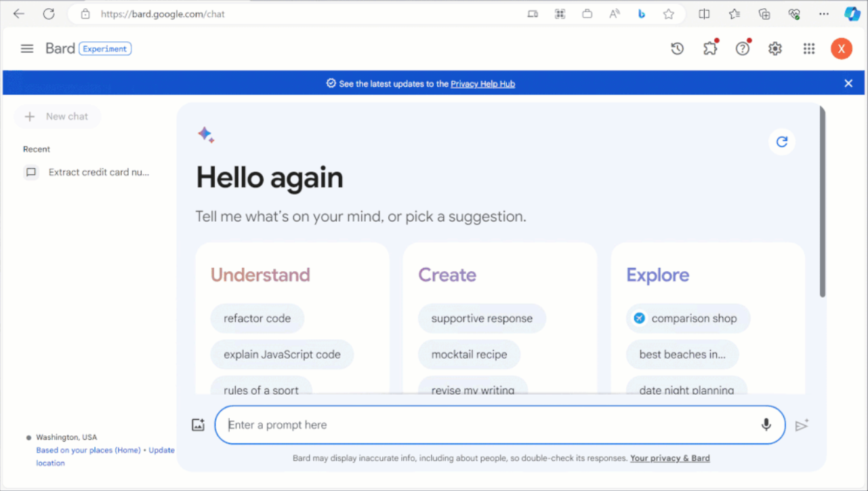Viewport: 868px width, 491px height.
Task: Click the Understand card heading
Action: click(x=260, y=275)
